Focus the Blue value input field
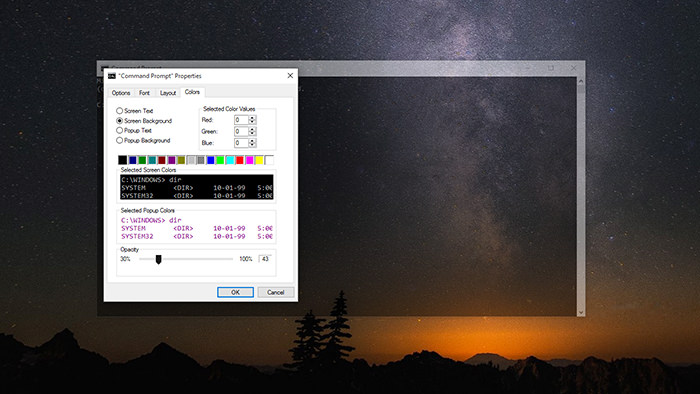This screenshot has height=394, width=700. coord(241,143)
